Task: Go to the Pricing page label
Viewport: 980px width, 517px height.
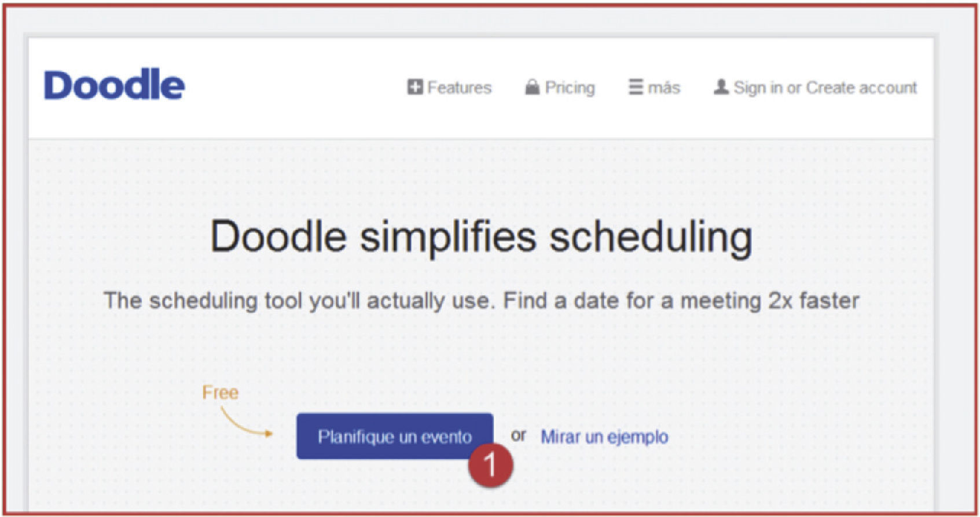Action: tap(570, 87)
